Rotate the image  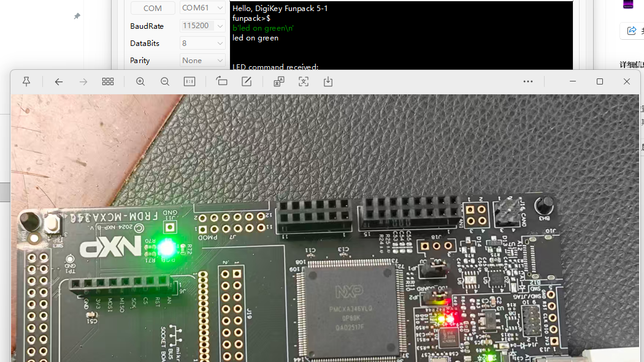pyautogui.click(x=221, y=81)
